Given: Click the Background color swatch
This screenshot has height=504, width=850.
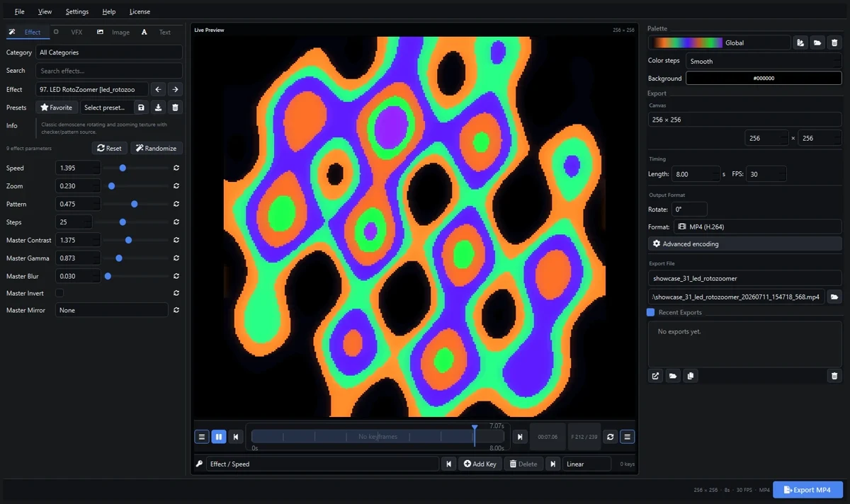Looking at the screenshot, I should pos(764,79).
